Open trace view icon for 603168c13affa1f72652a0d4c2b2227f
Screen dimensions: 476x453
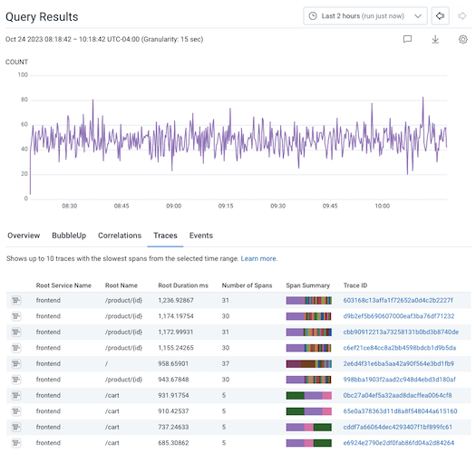click(x=16, y=301)
